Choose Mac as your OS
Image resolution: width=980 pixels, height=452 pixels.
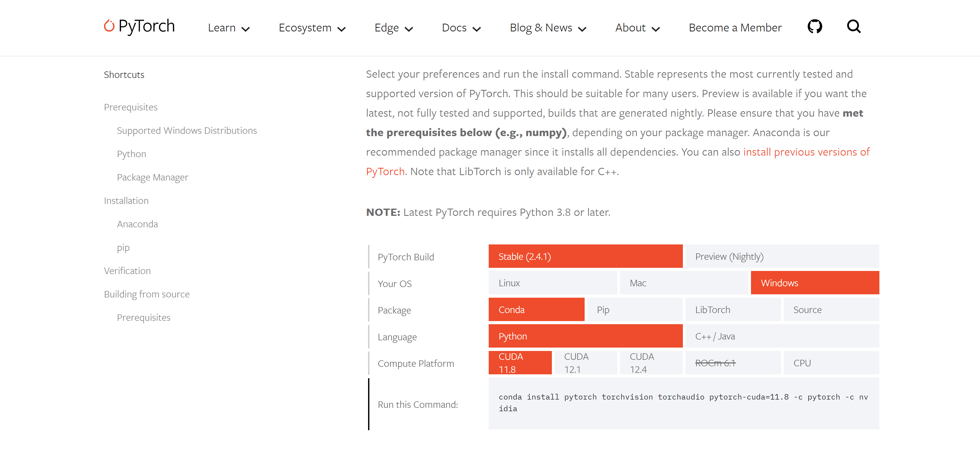[684, 283]
